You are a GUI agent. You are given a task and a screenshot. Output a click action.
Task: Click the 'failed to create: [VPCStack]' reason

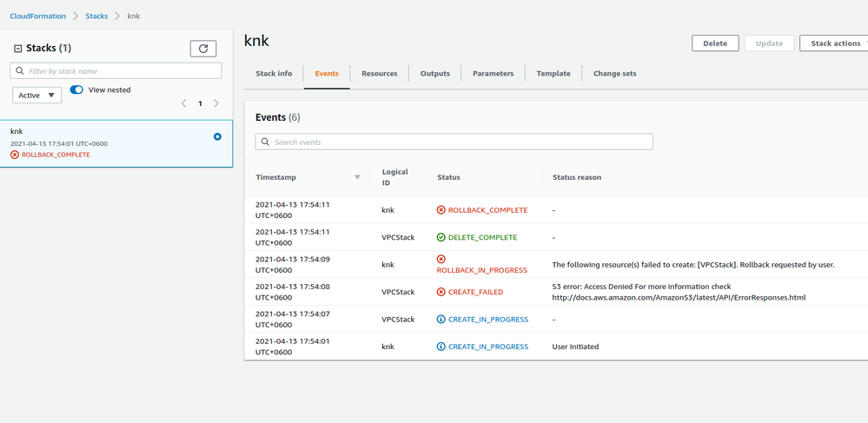pos(693,265)
